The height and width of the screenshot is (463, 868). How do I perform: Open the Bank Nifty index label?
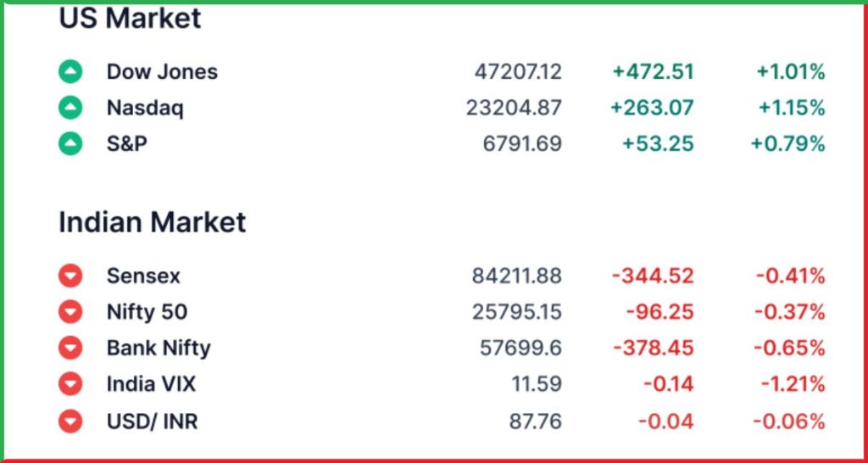click(x=159, y=348)
